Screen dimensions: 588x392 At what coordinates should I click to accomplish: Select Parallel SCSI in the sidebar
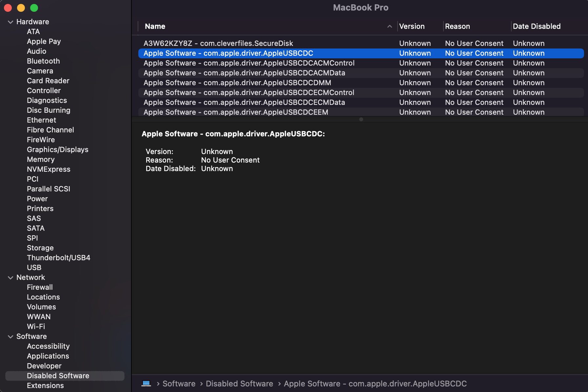tap(48, 189)
